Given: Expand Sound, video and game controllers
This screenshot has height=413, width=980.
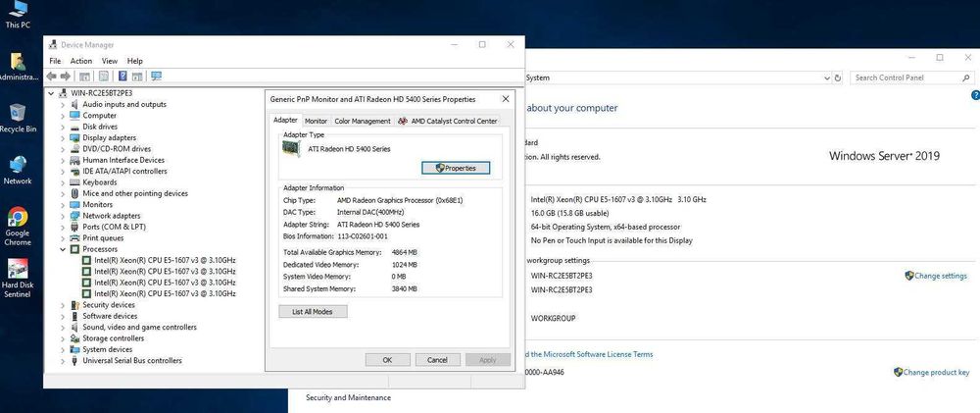Looking at the screenshot, I should [63, 328].
